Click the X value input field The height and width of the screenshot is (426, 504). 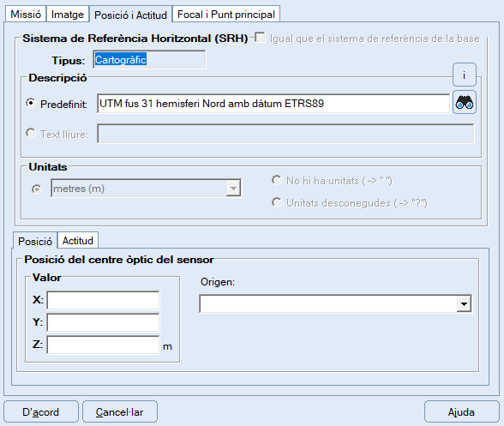103,300
